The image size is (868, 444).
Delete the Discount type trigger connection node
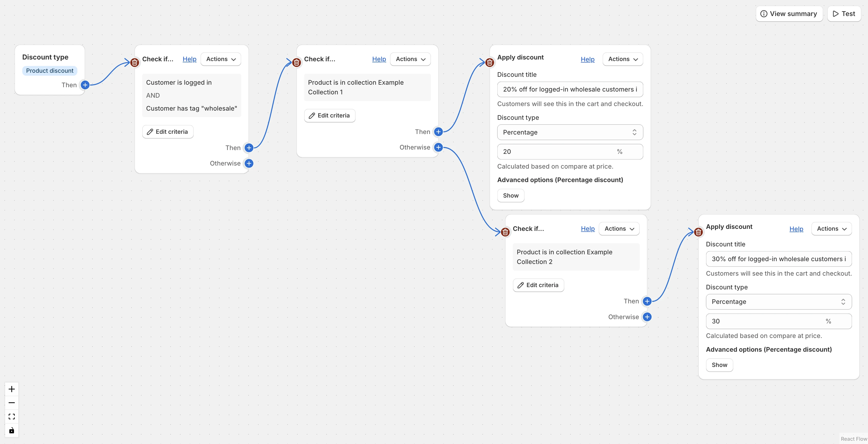(x=134, y=63)
